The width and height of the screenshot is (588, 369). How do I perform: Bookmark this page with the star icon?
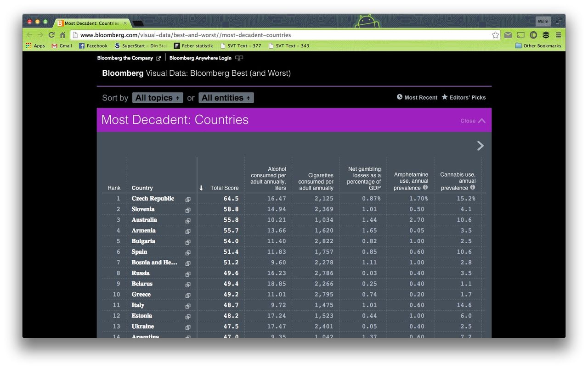[x=495, y=35]
